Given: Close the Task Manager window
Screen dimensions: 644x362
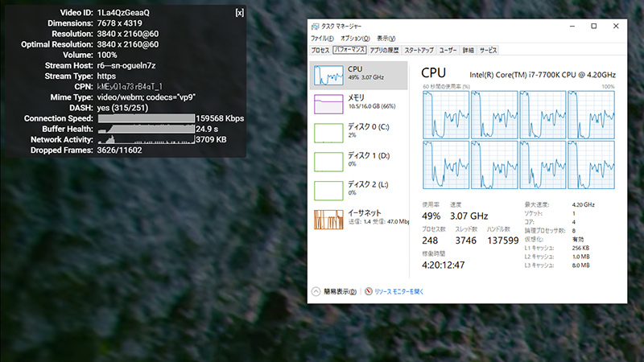Looking at the screenshot, I should pos(616,26).
